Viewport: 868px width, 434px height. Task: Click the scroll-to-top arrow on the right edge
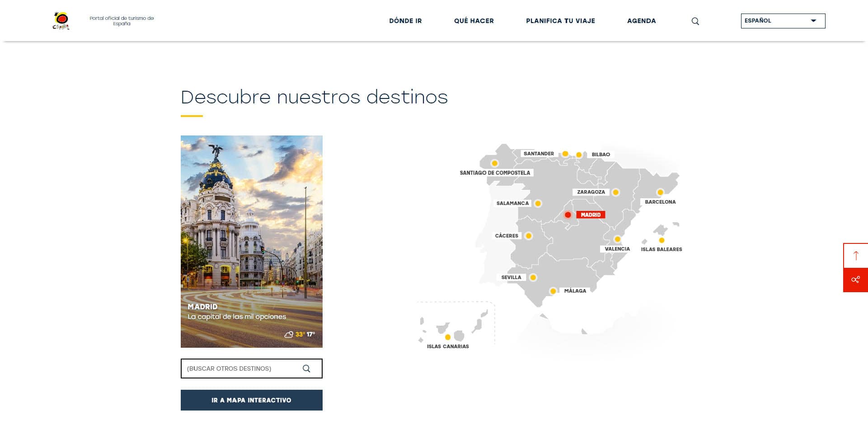click(x=856, y=255)
